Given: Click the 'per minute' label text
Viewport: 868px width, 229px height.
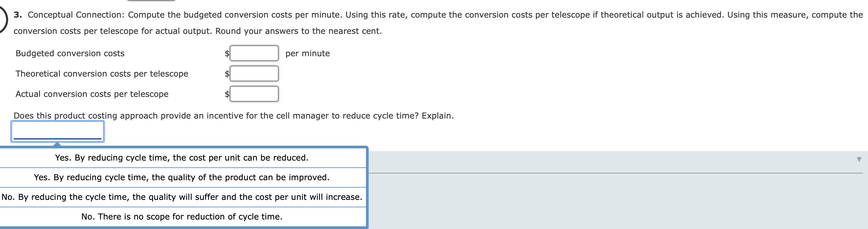Looking at the screenshot, I should click(x=307, y=53).
